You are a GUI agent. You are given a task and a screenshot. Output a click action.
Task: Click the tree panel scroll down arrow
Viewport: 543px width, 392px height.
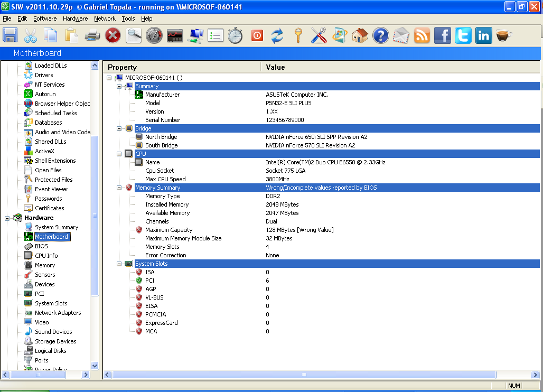(95, 366)
